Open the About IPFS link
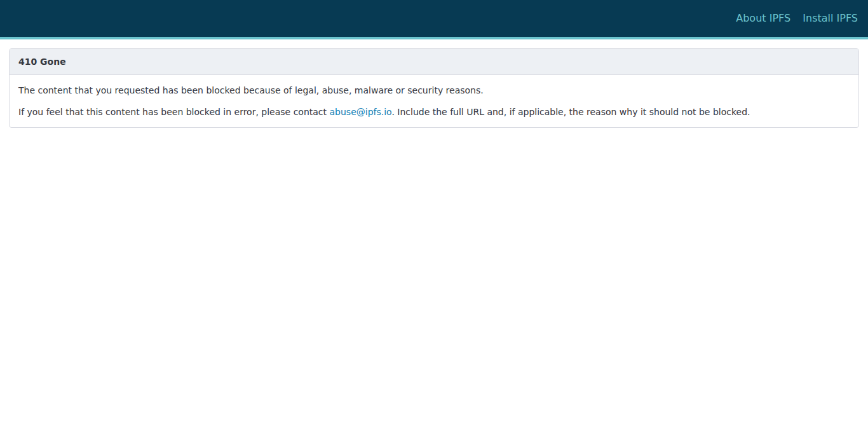The image size is (868, 433). 763,18
